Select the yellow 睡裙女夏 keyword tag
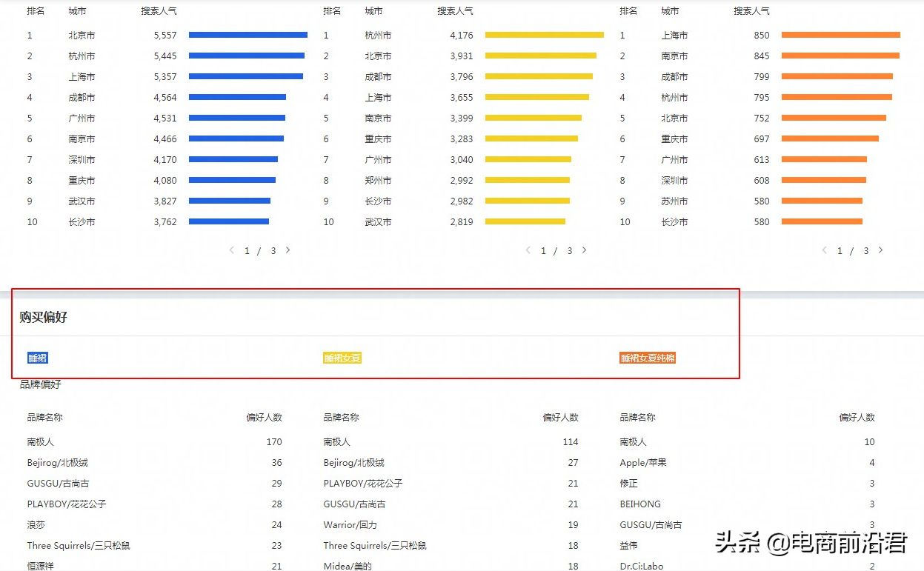The image size is (924, 571). (x=342, y=358)
